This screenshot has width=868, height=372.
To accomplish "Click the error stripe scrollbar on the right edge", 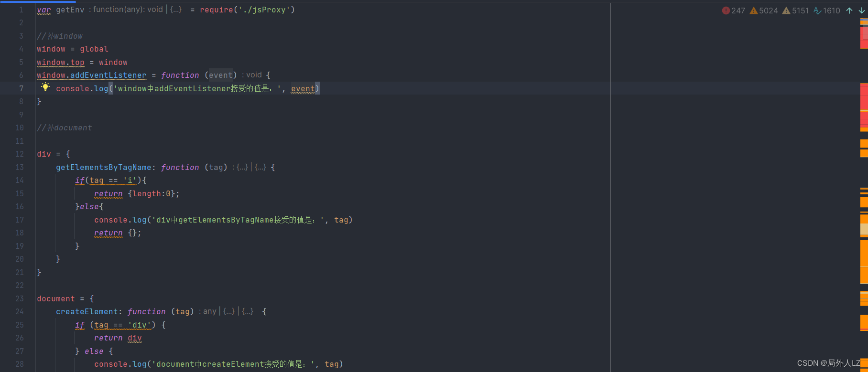I will tap(864, 195).
